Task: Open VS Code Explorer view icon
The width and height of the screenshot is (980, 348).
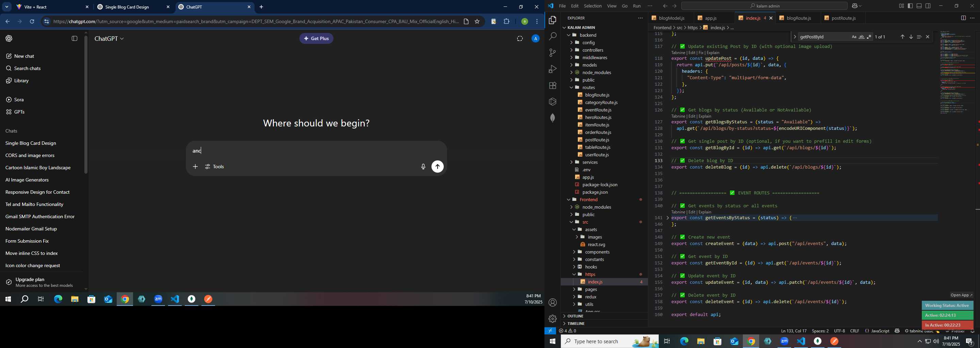Action: click(552, 20)
